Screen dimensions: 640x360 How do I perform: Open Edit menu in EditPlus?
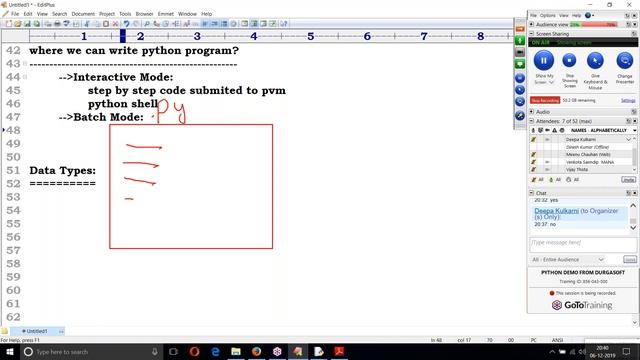[x=28, y=14]
